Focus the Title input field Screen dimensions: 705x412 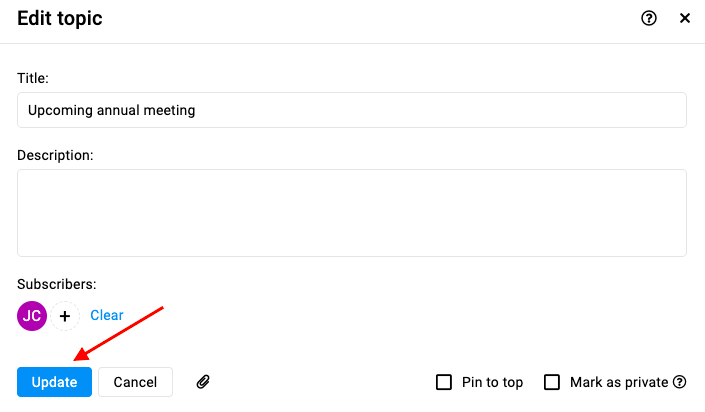click(352, 110)
